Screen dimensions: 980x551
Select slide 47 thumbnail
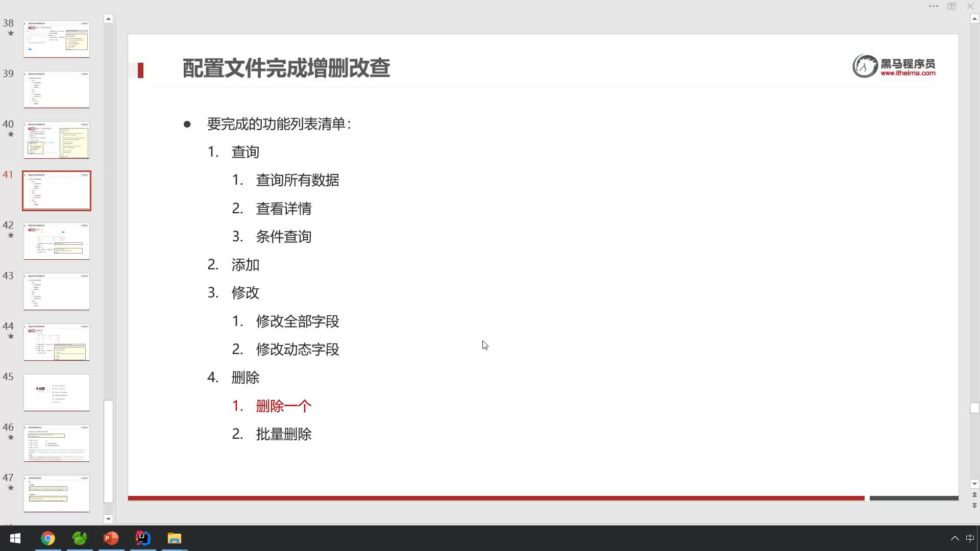click(x=57, y=493)
